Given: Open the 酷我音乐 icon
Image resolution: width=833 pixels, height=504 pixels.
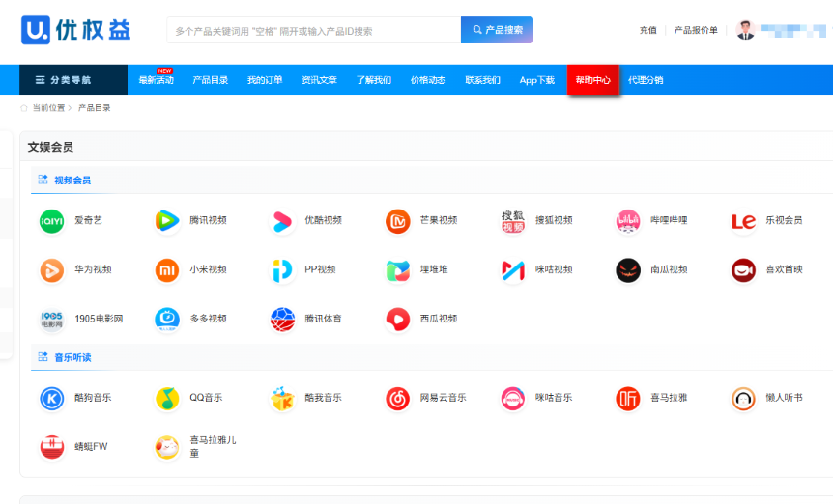Looking at the screenshot, I should click(282, 399).
